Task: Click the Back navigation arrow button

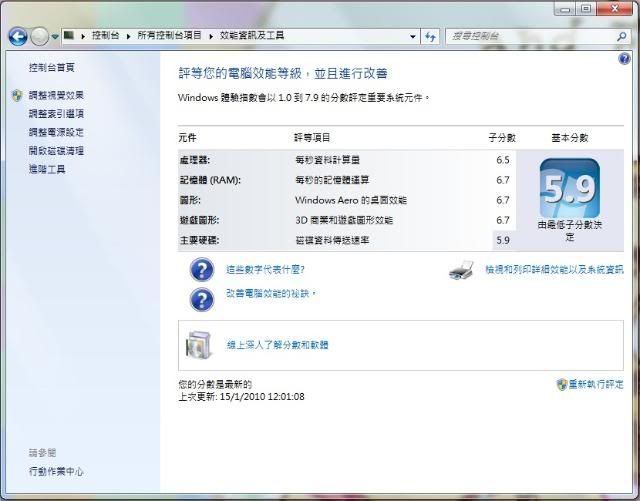Action: tap(17, 36)
